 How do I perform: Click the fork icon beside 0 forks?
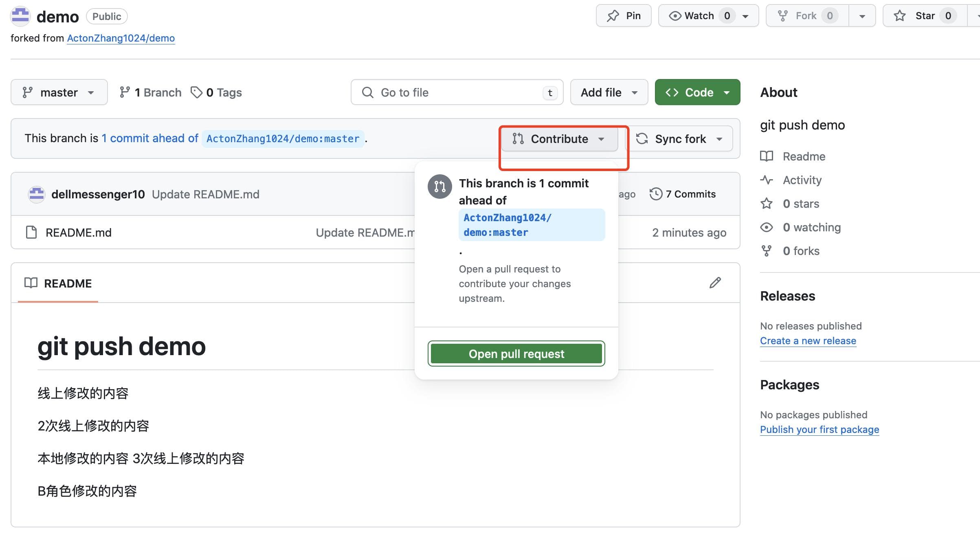point(767,251)
